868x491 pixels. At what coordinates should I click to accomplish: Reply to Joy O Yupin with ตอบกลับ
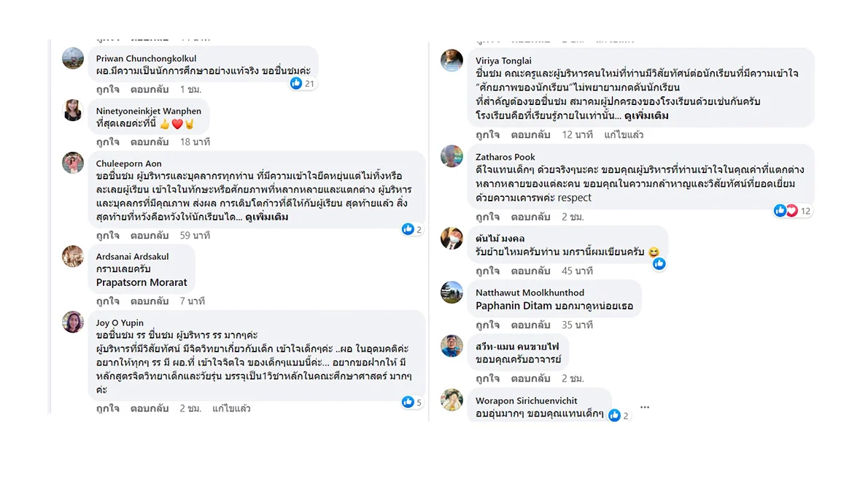(150, 409)
